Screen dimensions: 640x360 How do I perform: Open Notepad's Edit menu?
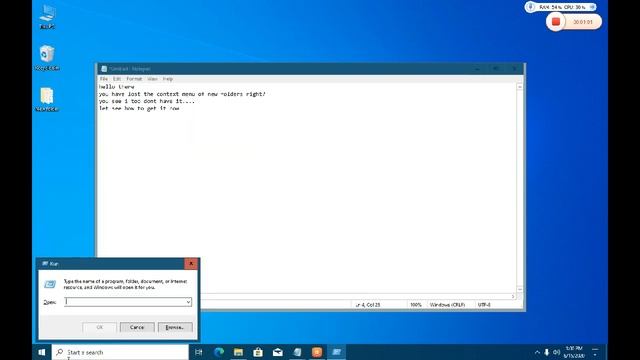coord(117,79)
